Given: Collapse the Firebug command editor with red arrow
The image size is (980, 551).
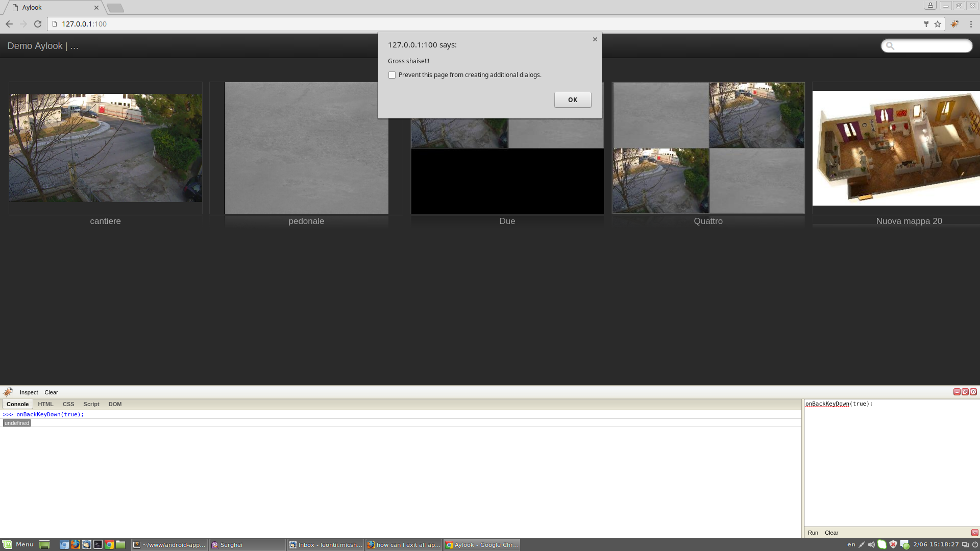Looking at the screenshot, I should [x=974, y=533].
